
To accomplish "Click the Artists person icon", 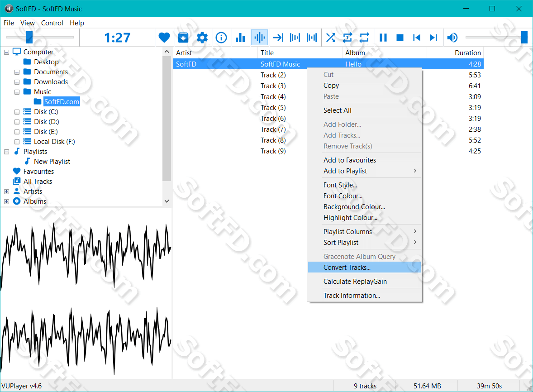I will tap(17, 191).
